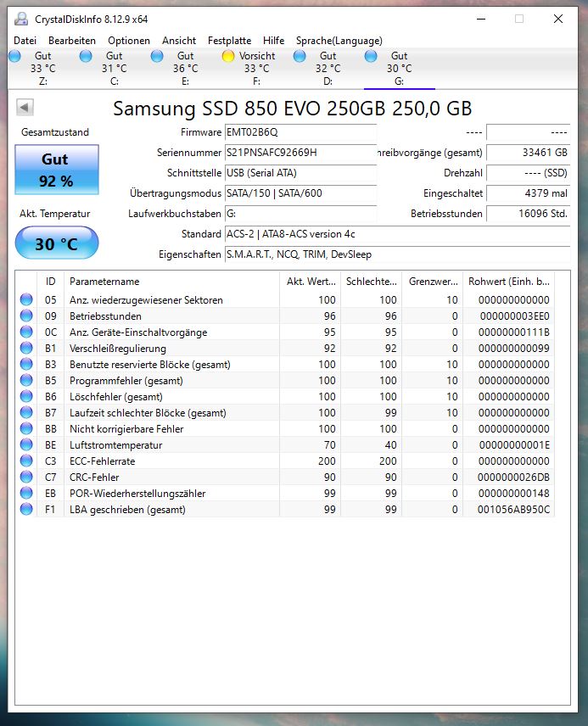The height and width of the screenshot is (726, 588).
Task: Click the Grenzwer... column header
Action: coord(433,282)
